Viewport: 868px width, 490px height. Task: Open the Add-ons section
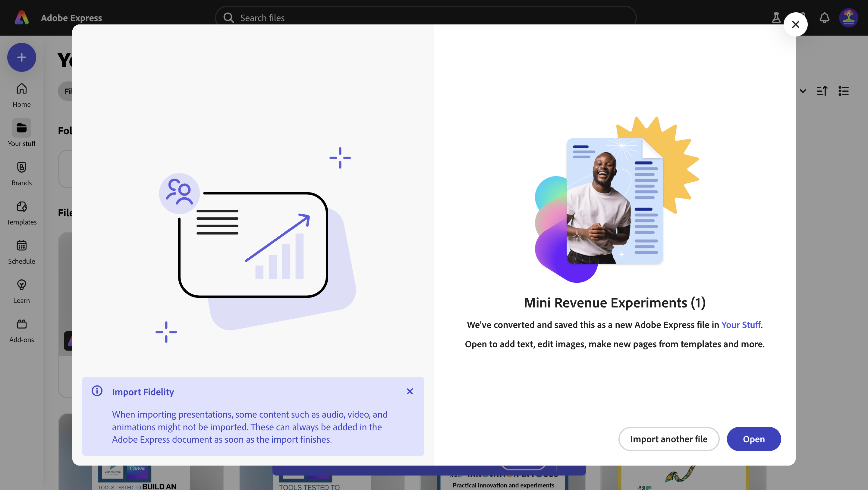click(x=22, y=330)
